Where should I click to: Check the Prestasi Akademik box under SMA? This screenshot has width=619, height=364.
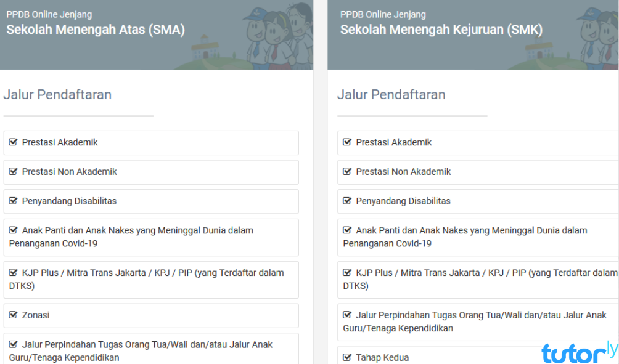pos(13,142)
